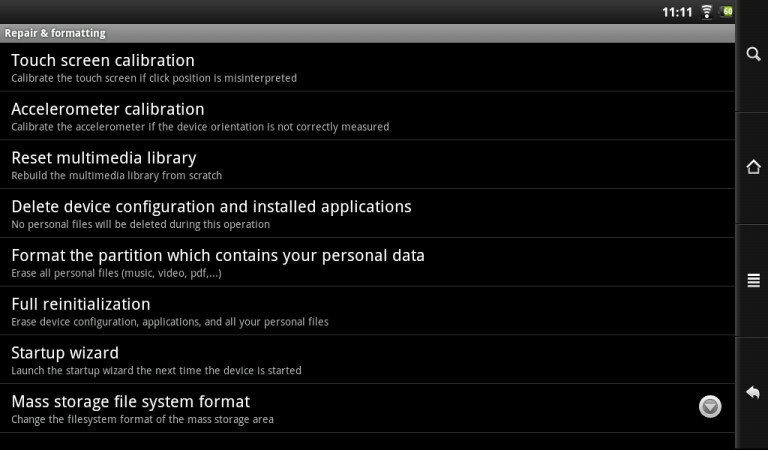Image resolution: width=768 pixels, height=450 pixels.
Task: Choose Full reinitialization option
Action: pyautogui.click(x=367, y=311)
